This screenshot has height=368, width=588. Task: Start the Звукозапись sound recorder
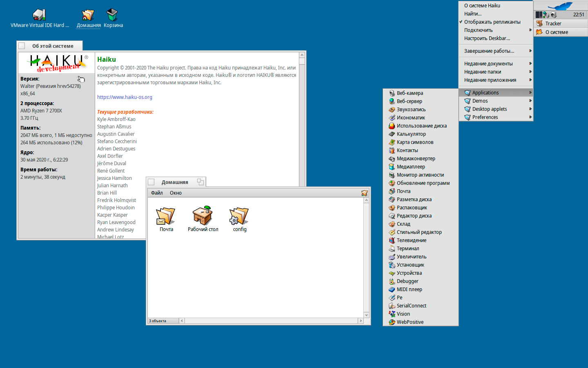click(421, 110)
